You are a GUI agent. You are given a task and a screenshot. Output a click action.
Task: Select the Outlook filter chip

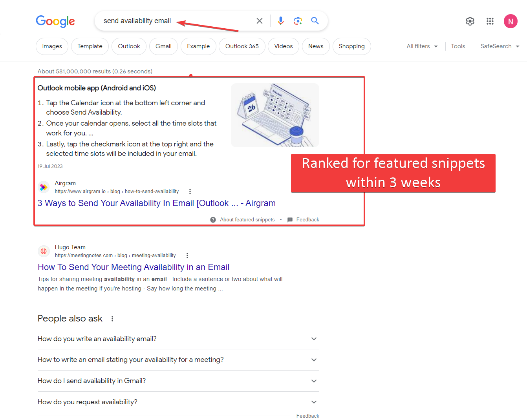click(129, 46)
